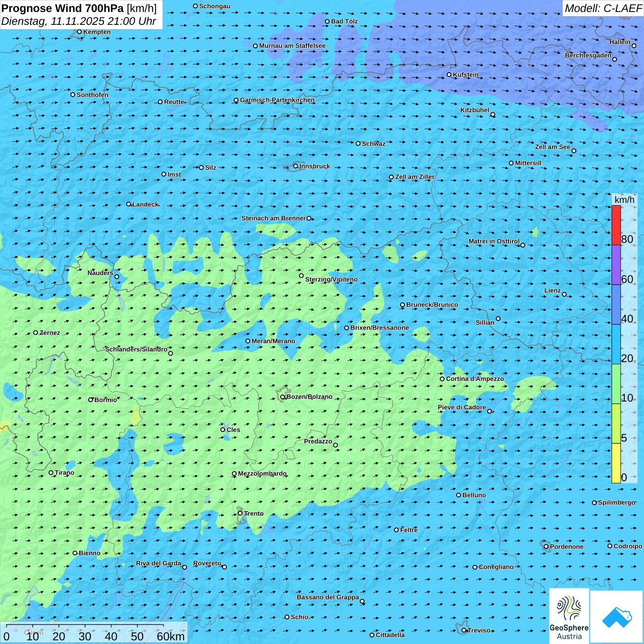The height and width of the screenshot is (644, 644).
Task: Click the '60km' scale bar label
Action: click(171, 636)
